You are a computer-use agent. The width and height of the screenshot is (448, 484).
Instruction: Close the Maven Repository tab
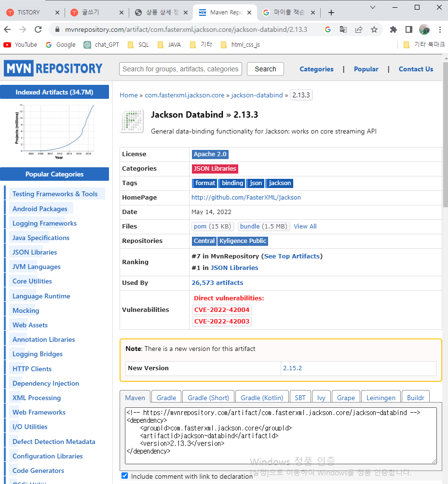click(x=249, y=13)
